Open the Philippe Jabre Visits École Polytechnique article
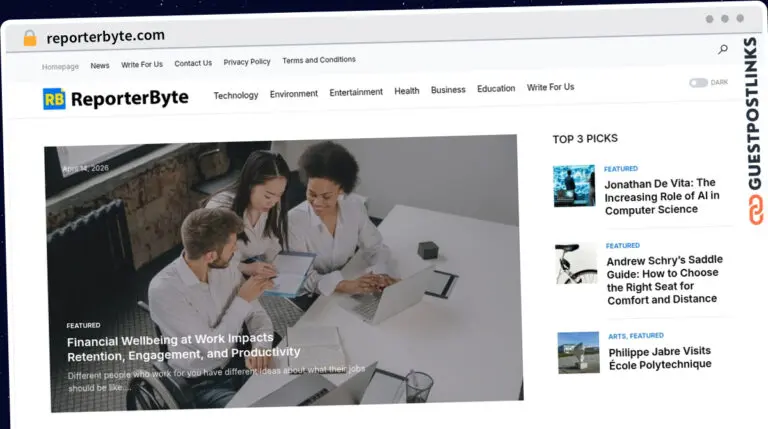Image resolution: width=768 pixels, height=429 pixels. [x=660, y=358]
